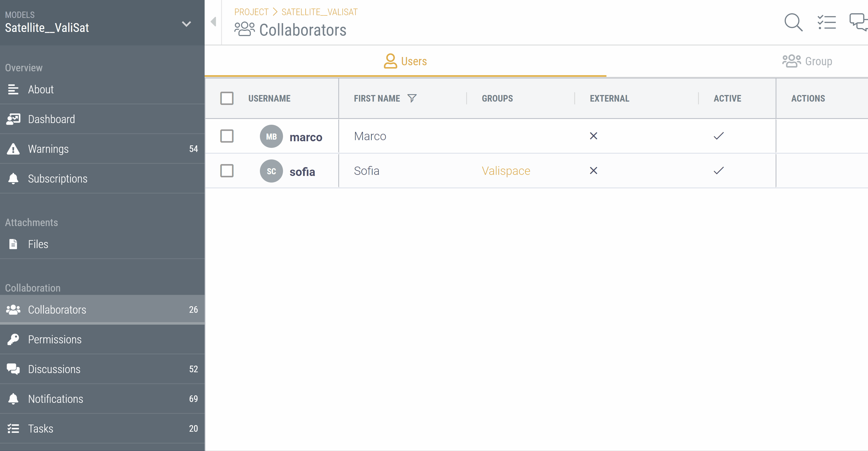Open Permissions with key icon

click(x=54, y=339)
